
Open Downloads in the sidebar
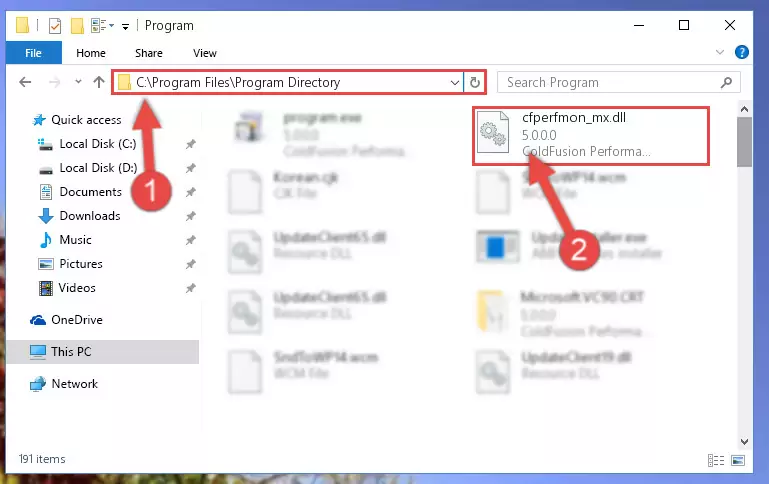[x=90, y=216]
